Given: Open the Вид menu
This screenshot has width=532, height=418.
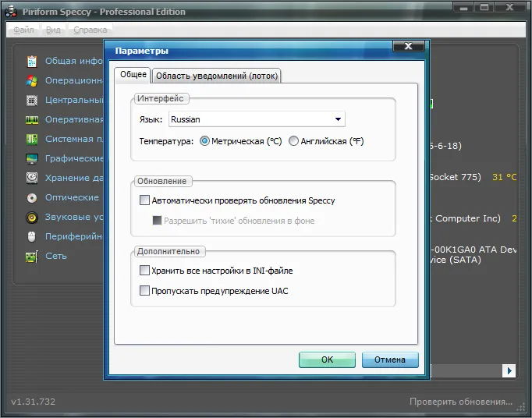Looking at the screenshot, I should pos(53,30).
